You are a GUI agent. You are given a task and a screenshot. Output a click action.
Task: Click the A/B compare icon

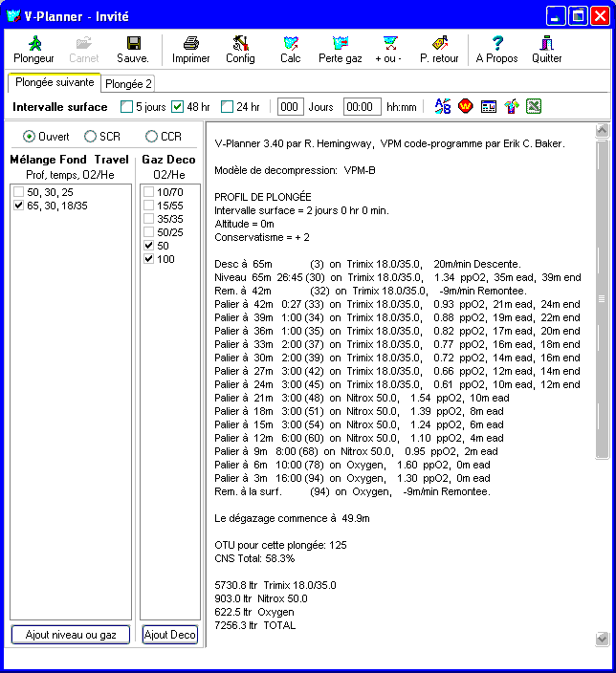click(443, 106)
